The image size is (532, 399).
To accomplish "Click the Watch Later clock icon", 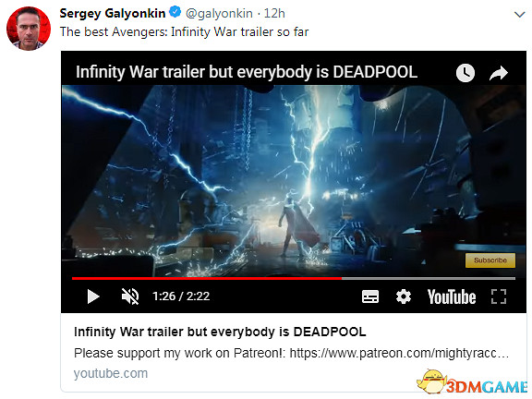I will [x=465, y=73].
